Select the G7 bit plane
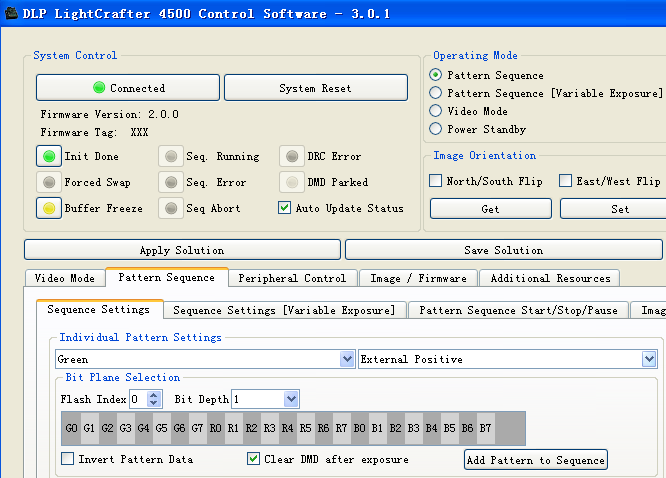666x478 pixels. pos(197,428)
